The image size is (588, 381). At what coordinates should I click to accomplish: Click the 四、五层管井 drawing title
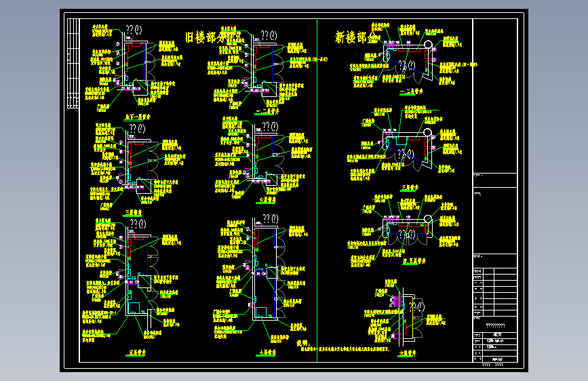click(414, 261)
